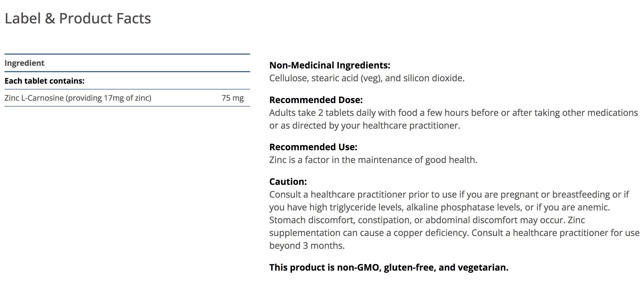Screen dimensions: 644x285
Task: Select the "Each tablet contains:" row
Action: pos(44,81)
